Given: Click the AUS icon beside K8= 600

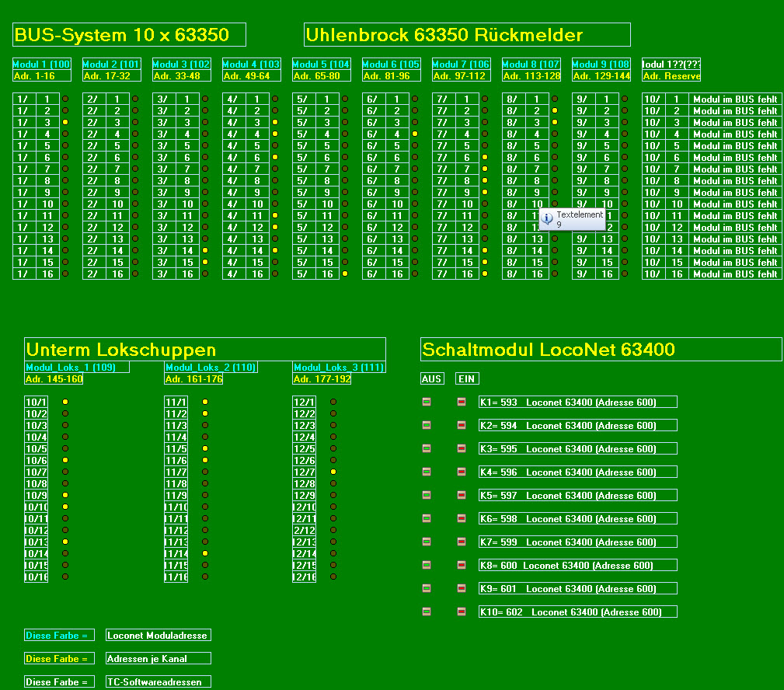Looking at the screenshot, I should click(427, 565).
